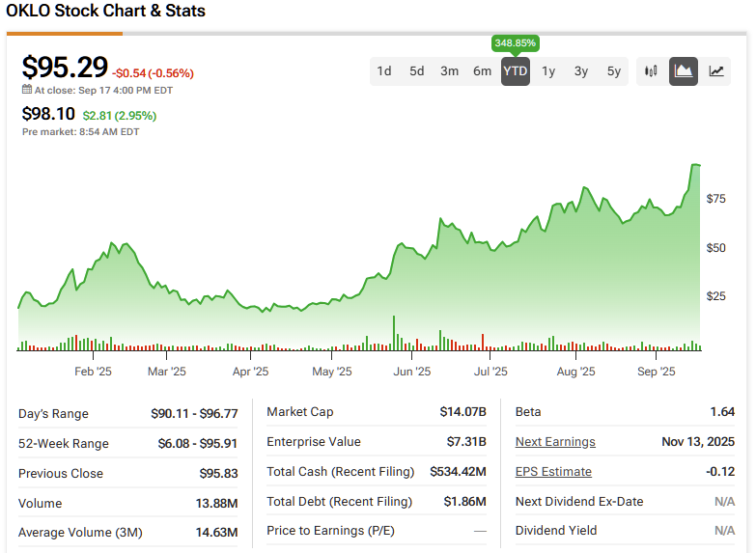Image resolution: width=756 pixels, height=553 pixels.
Task: Switch to line chart view icon
Action: tap(716, 71)
